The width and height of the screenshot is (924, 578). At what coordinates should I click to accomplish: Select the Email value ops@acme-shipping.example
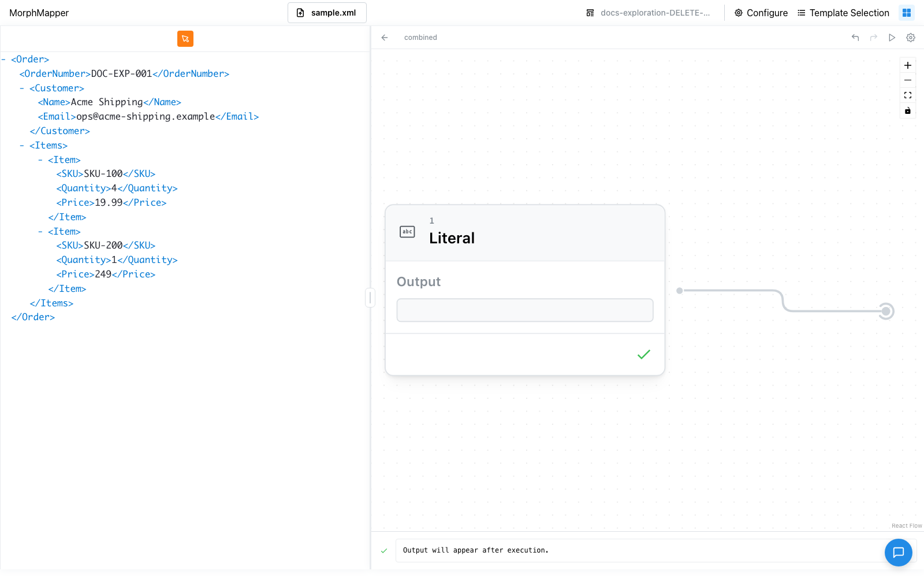pyautogui.click(x=146, y=117)
